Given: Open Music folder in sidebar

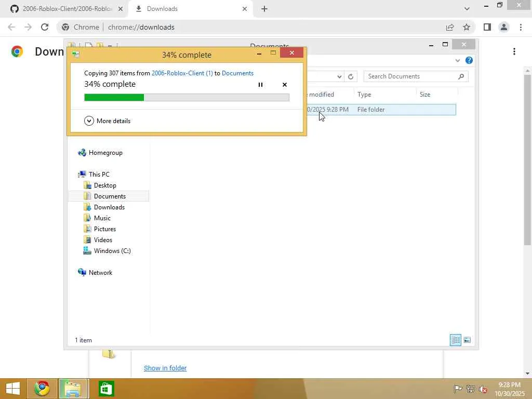Looking at the screenshot, I should click(x=102, y=218).
